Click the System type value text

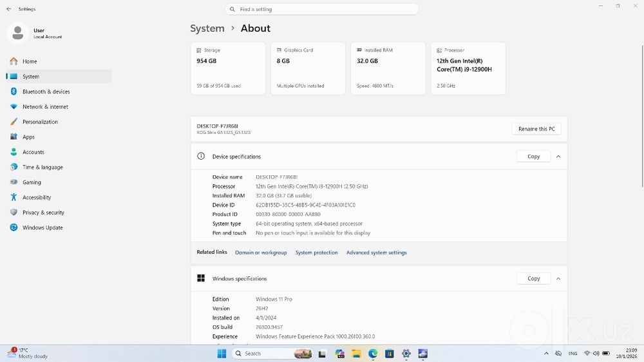click(x=309, y=224)
